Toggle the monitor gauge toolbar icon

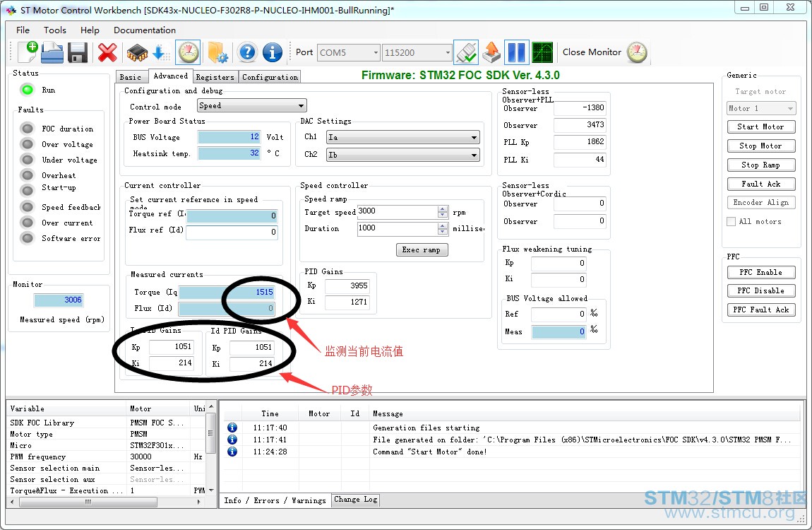click(189, 52)
